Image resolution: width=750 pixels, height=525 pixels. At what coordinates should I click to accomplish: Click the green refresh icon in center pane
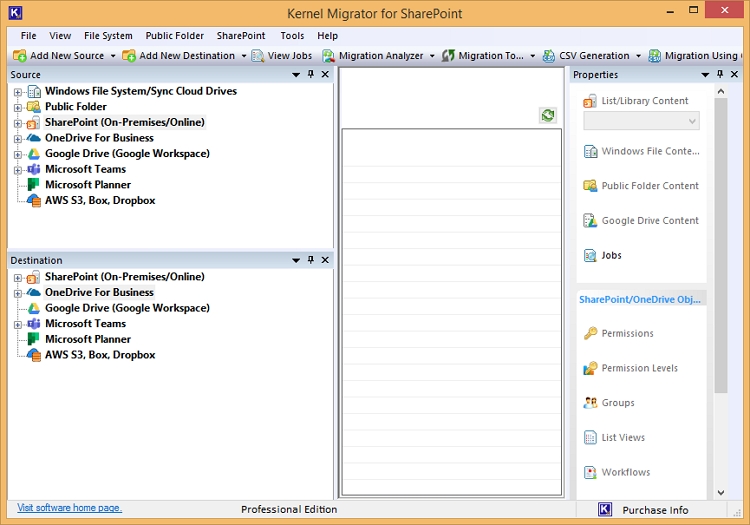coord(548,115)
